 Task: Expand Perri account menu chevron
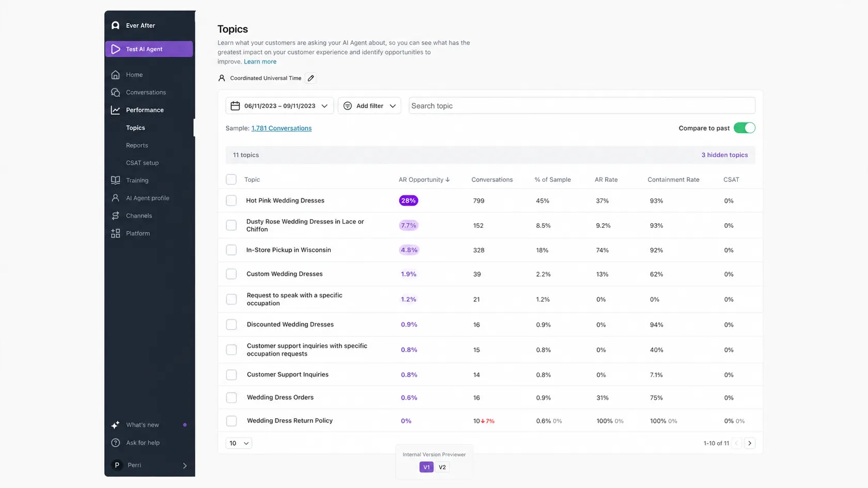point(185,465)
